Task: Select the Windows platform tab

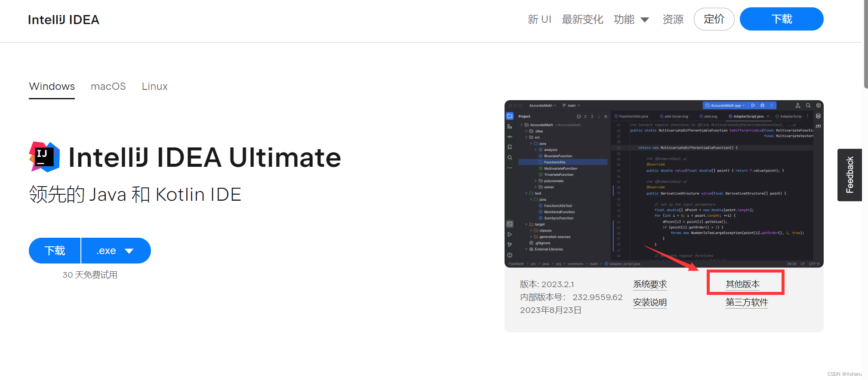Action: click(x=52, y=86)
